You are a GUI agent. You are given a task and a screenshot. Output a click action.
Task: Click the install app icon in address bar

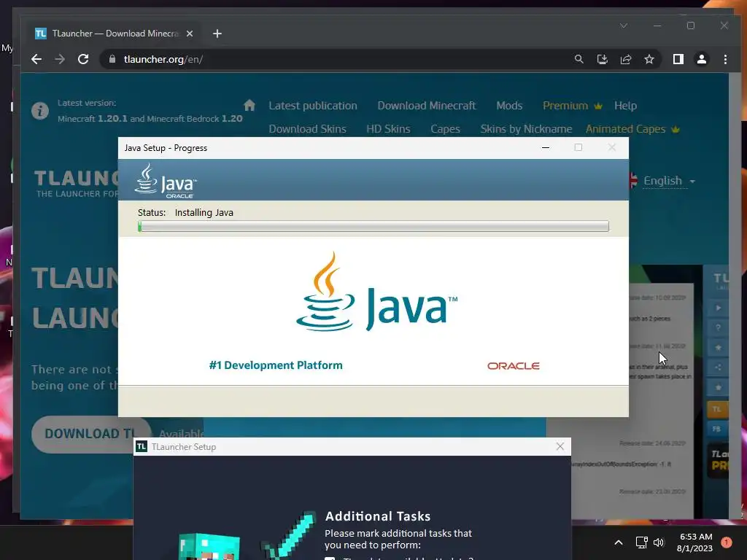pyautogui.click(x=602, y=59)
